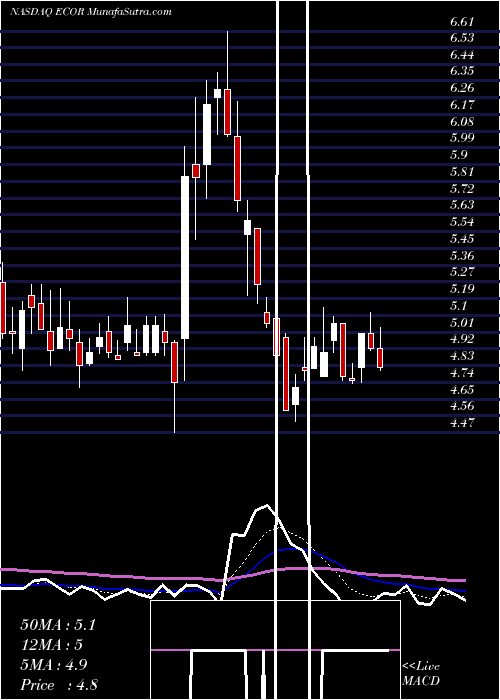Click the 12MA : 5 readout
Screen dimensions: 500x700
52,645
